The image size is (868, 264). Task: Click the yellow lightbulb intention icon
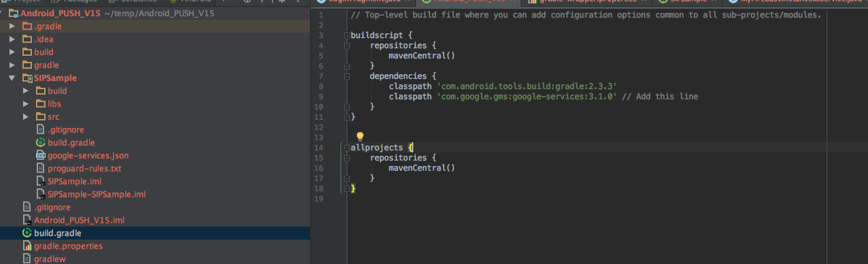[361, 137]
